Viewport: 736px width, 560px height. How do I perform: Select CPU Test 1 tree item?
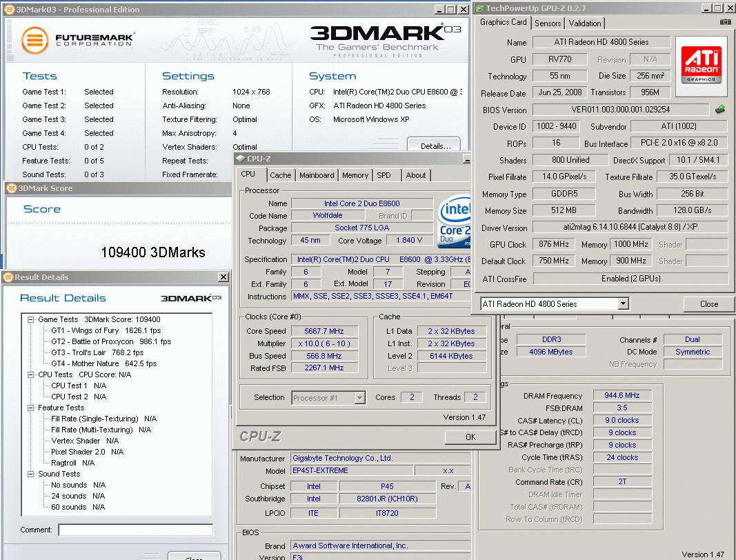pos(79,386)
